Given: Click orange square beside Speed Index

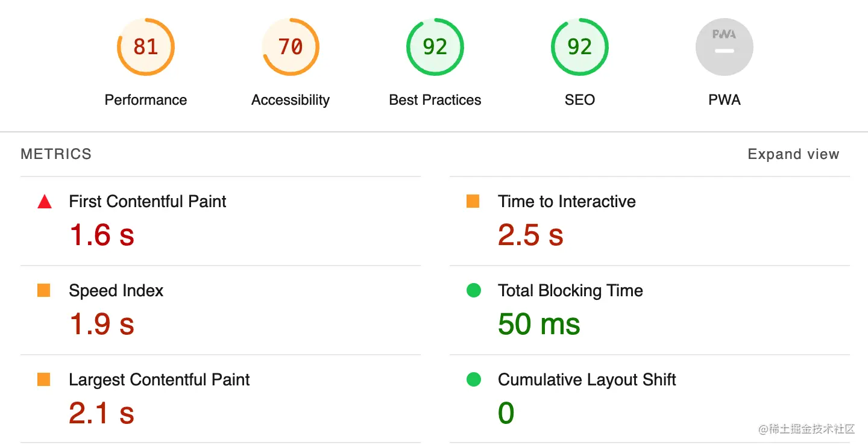Looking at the screenshot, I should click(x=44, y=291).
